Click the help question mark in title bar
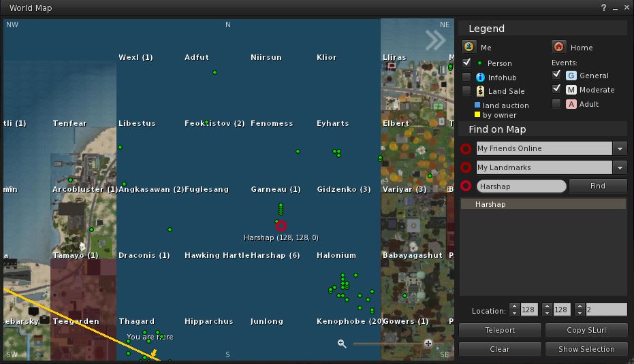 [x=603, y=8]
